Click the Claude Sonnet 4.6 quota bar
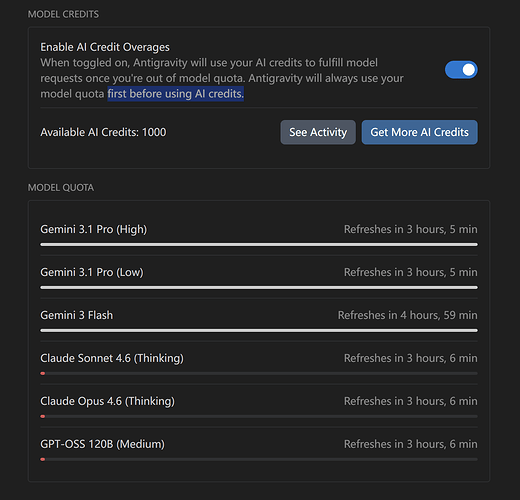Image resolution: width=520 pixels, height=500 pixels. pos(259,373)
